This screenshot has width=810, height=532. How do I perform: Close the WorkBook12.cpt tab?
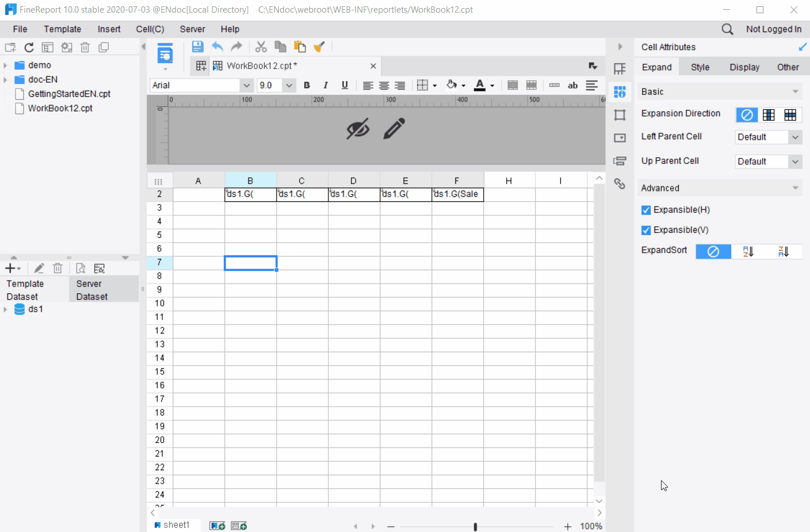[373, 66]
